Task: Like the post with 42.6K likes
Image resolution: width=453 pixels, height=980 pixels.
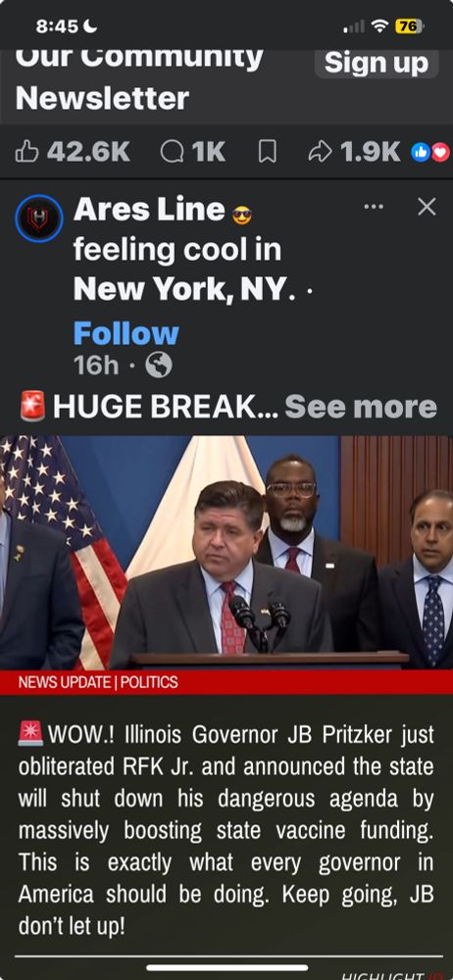Action: pyautogui.click(x=72, y=151)
